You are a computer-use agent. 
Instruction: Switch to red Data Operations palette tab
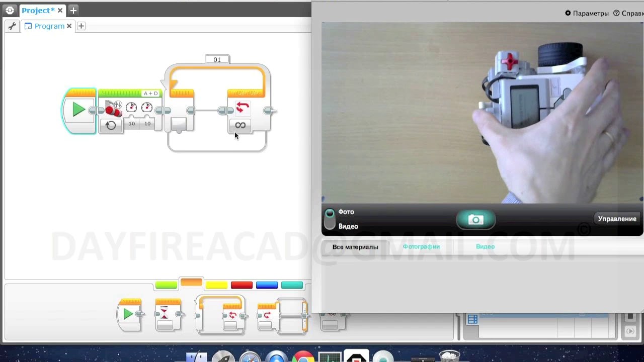(x=242, y=285)
